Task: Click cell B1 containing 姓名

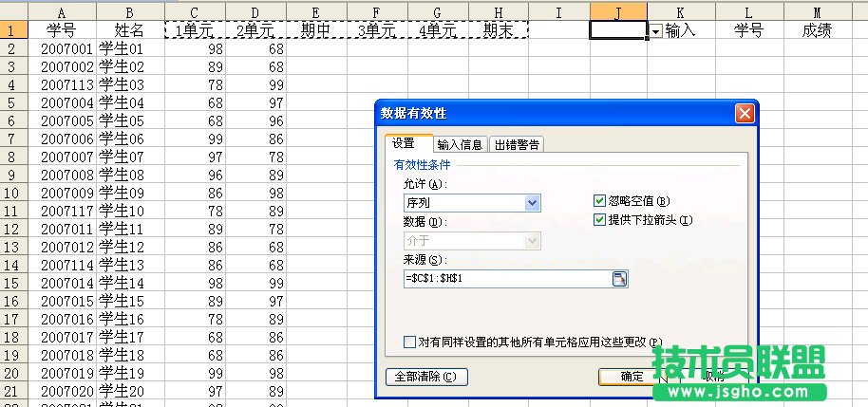Action: click(130, 30)
